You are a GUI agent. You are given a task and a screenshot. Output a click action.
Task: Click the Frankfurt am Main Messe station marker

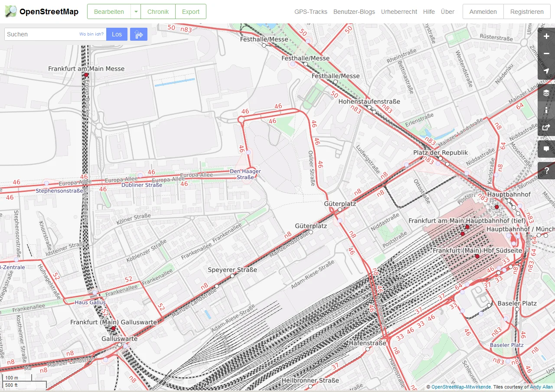tap(86, 75)
